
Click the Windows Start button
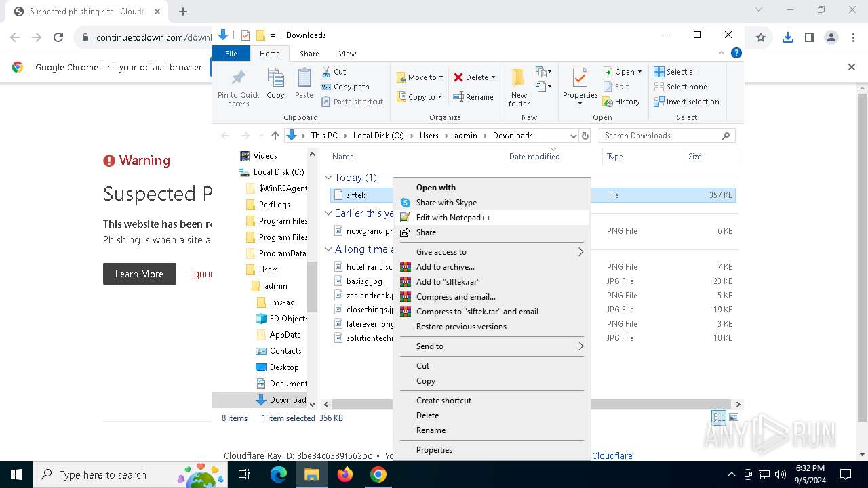(16, 474)
